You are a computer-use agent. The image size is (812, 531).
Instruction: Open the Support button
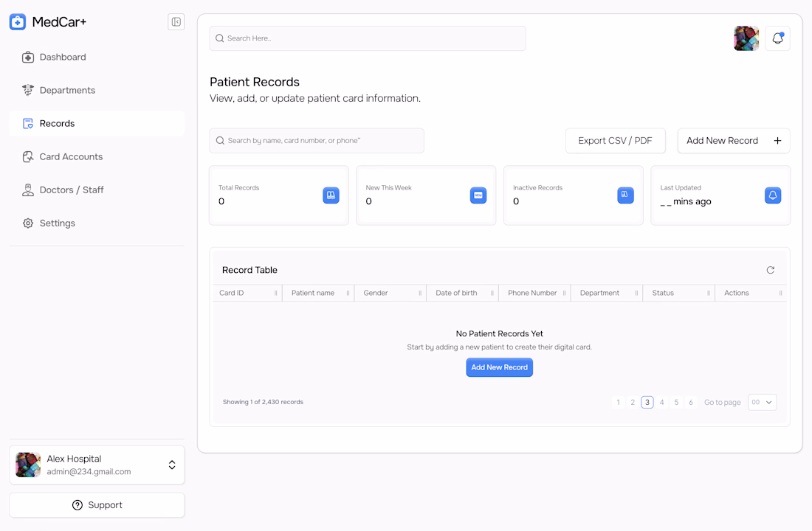click(97, 505)
